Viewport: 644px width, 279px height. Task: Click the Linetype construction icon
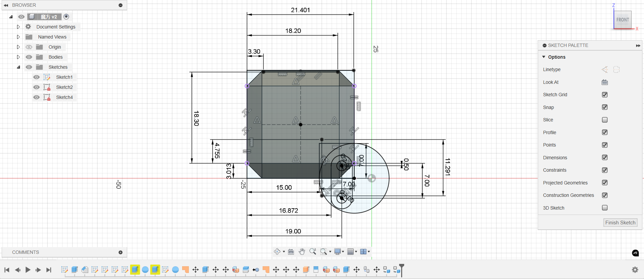point(605,69)
